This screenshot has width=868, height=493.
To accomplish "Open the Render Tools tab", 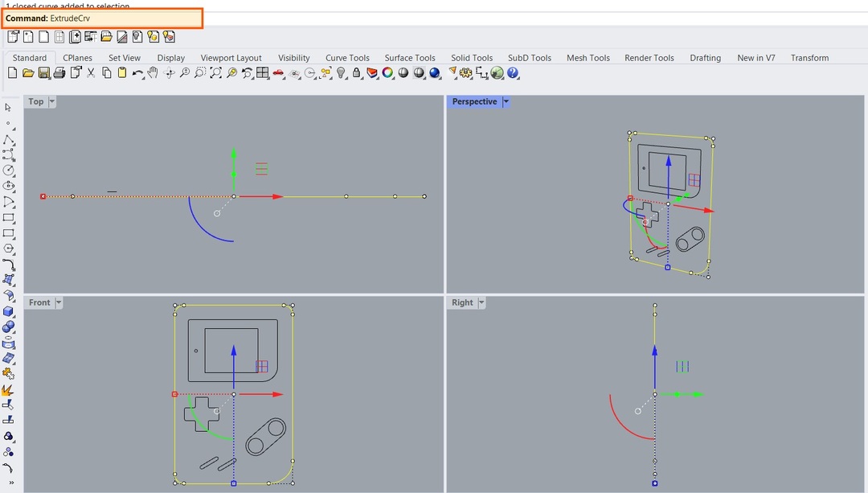I will 649,58.
